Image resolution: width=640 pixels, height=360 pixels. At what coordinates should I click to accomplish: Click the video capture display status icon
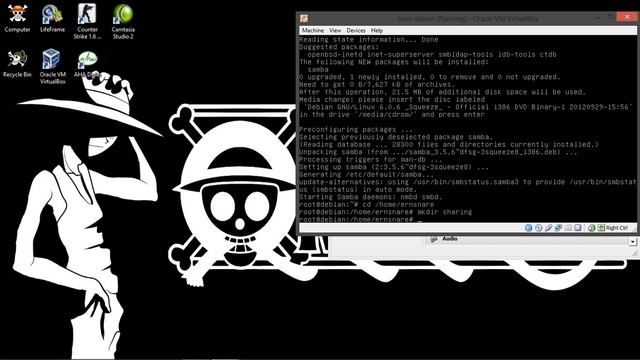coord(578,228)
